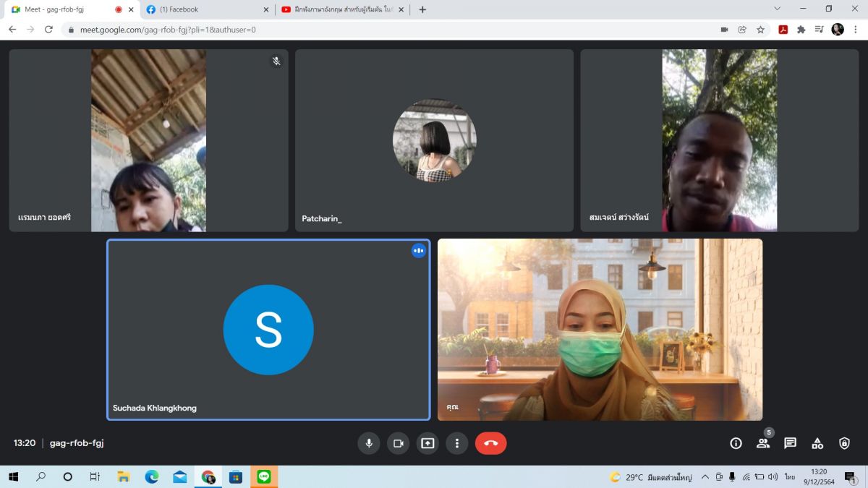The image size is (868, 488).
Task: Turn off the camera in Meet
Action: coord(398,443)
